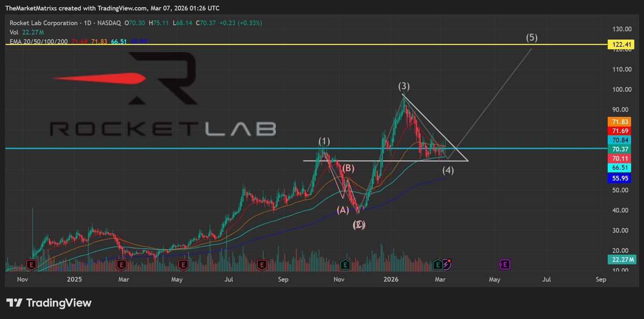The height and width of the screenshot is (319, 644).
Task: Select the wave (3) label at the peak
Action: click(x=404, y=86)
